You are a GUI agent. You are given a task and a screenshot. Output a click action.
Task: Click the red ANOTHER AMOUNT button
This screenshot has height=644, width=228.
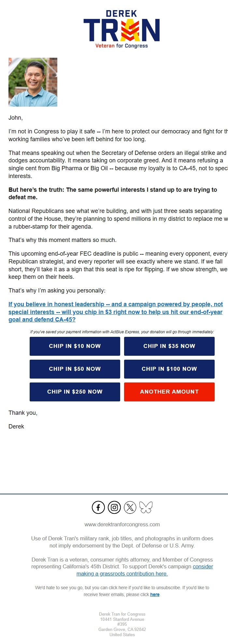point(169,392)
